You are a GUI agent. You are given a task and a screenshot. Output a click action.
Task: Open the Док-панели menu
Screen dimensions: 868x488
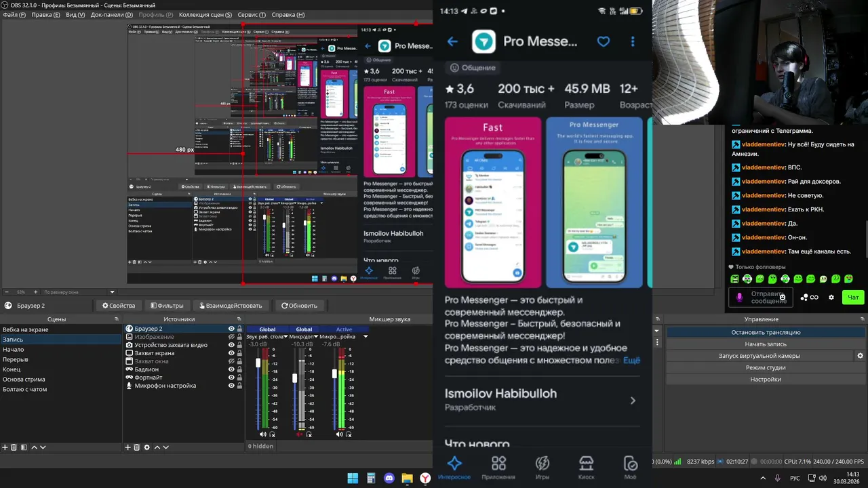(x=112, y=14)
